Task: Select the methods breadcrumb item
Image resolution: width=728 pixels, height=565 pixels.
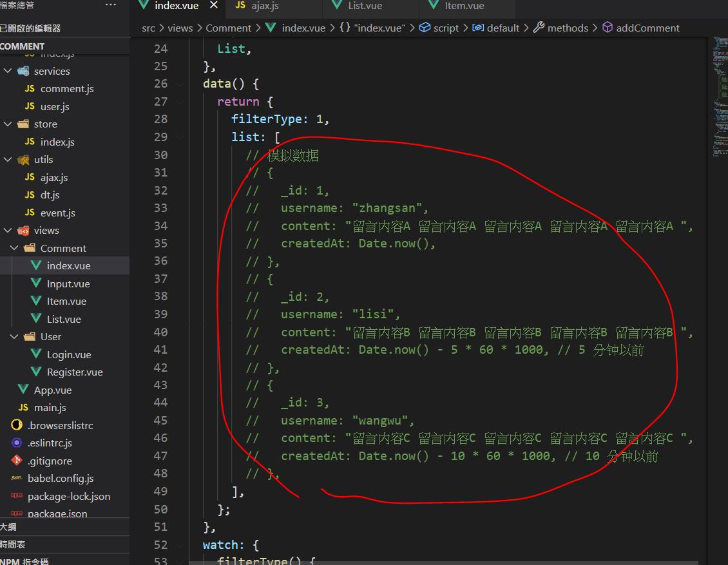Action: (x=567, y=28)
